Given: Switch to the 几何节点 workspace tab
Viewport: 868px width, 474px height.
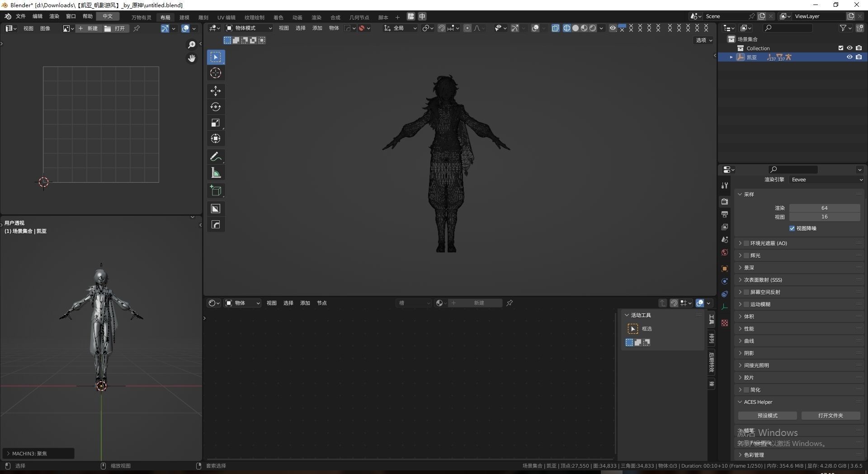Looking at the screenshot, I should 359,17.
